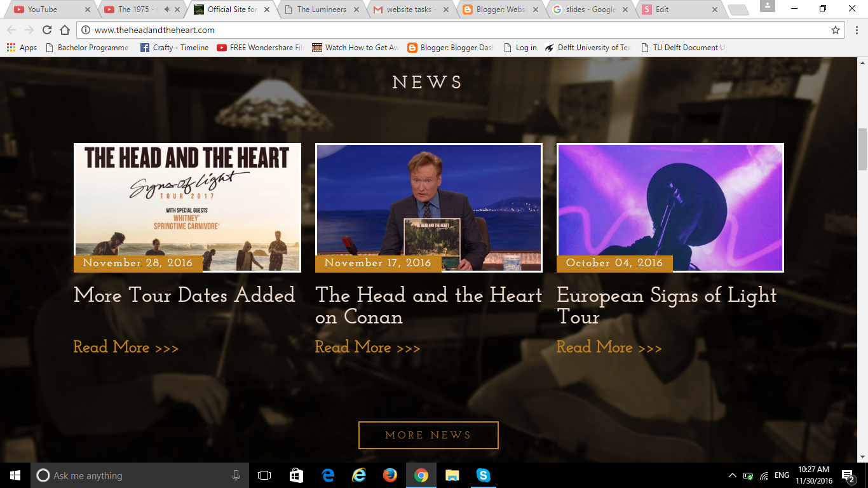
Task: Open the browser home page icon
Action: coord(65,30)
